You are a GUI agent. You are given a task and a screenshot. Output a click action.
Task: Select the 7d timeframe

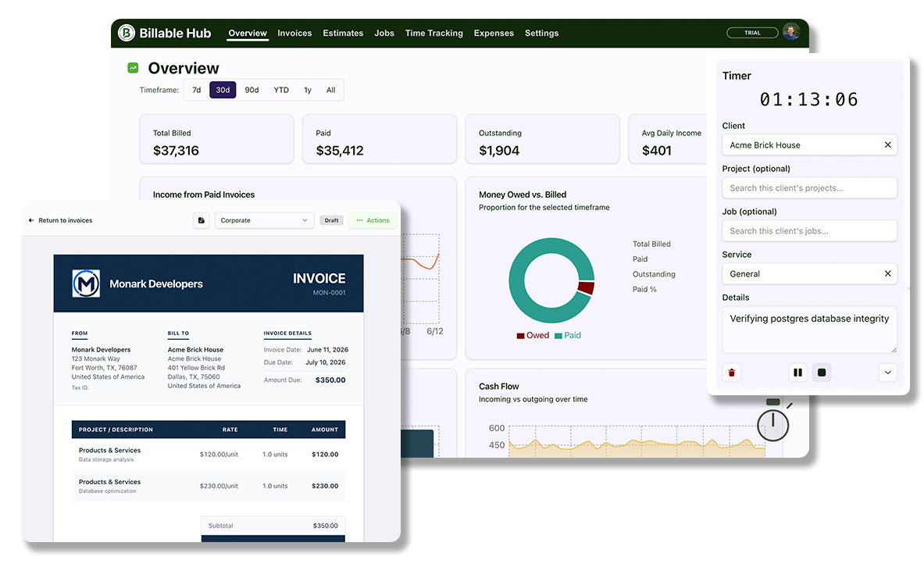coord(197,90)
